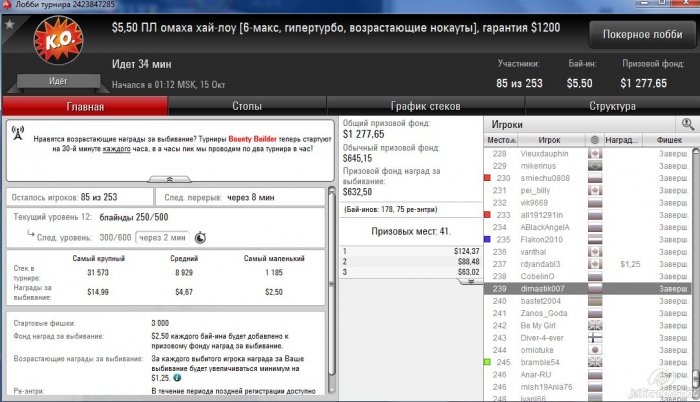The image size is (700, 402).
Task: Click the red note tag for smiechu0808
Action: (488, 178)
